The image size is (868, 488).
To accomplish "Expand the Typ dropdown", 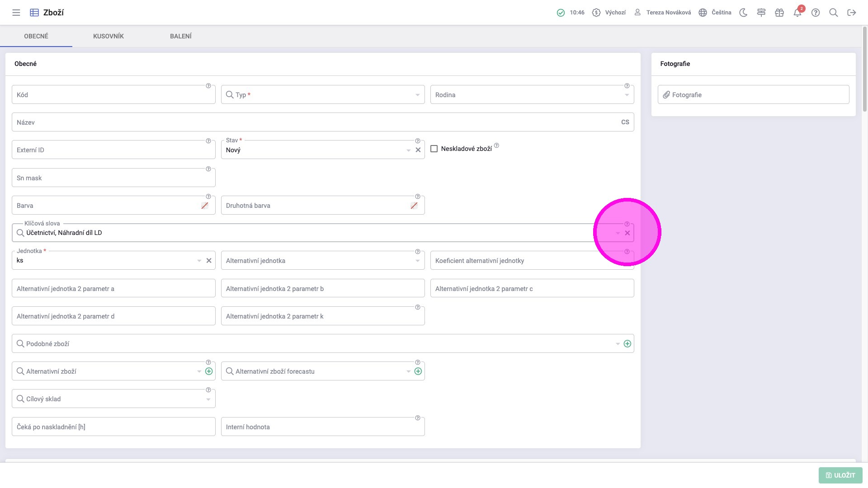I will coord(417,95).
